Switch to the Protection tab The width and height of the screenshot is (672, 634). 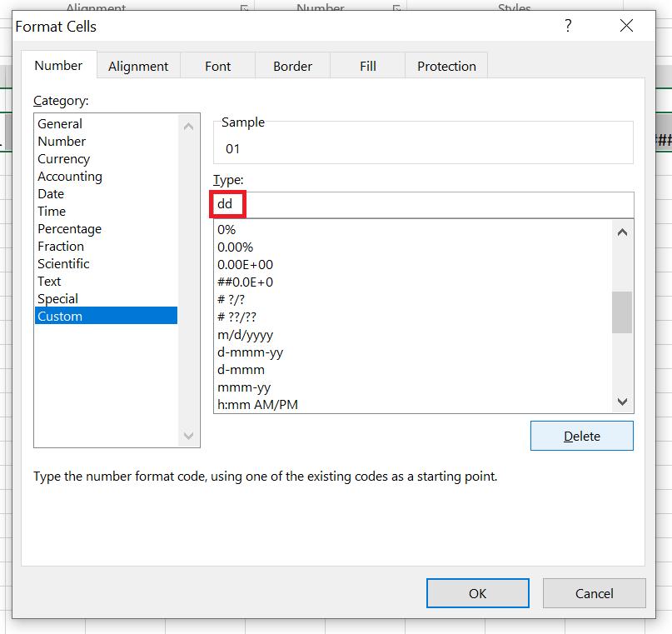(446, 65)
